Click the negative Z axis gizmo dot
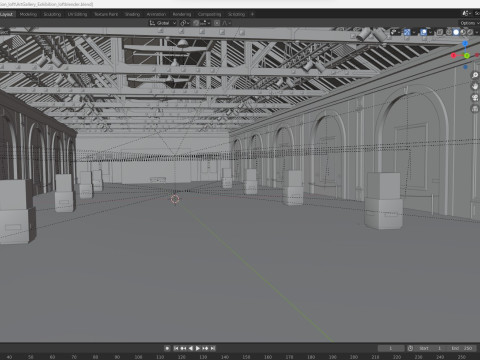The height and width of the screenshot is (360, 480). pyautogui.click(x=465, y=67)
